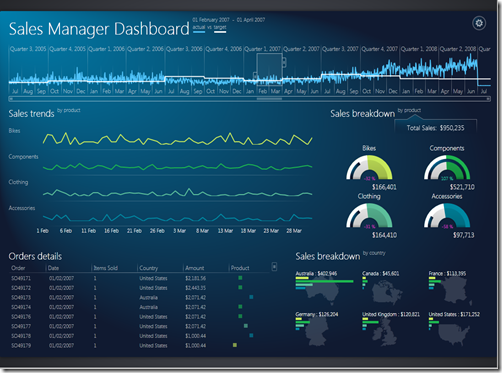This screenshot has width=502, height=373.
Task: Click the 'actual' legend label
Action: pos(199,27)
